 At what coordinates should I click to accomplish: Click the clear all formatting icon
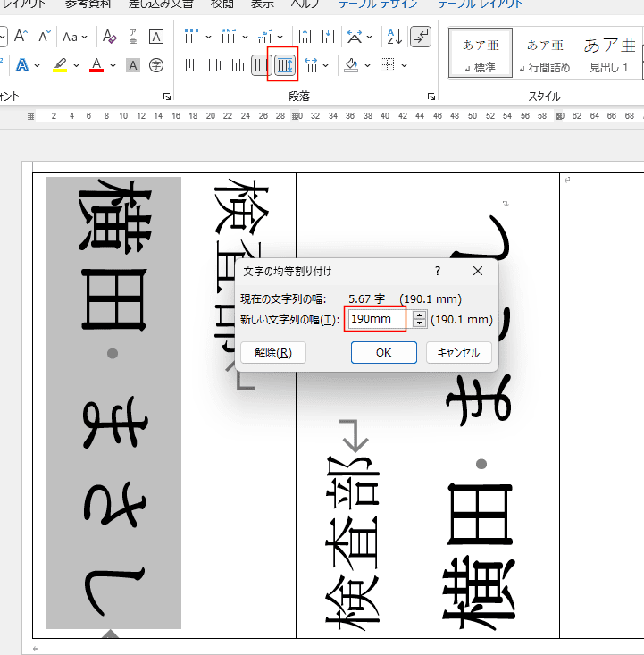pyautogui.click(x=110, y=37)
